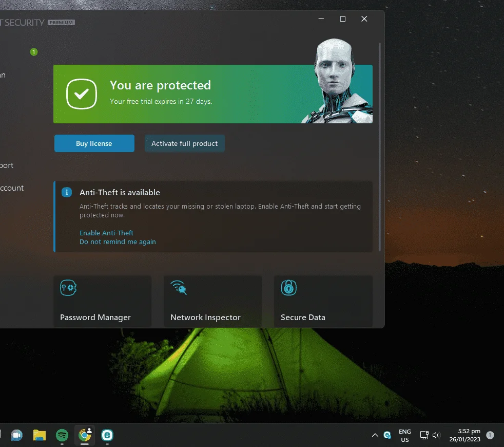504x447 pixels.
Task: Click the protected checkmark shield icon
Action: pos(82,94)
